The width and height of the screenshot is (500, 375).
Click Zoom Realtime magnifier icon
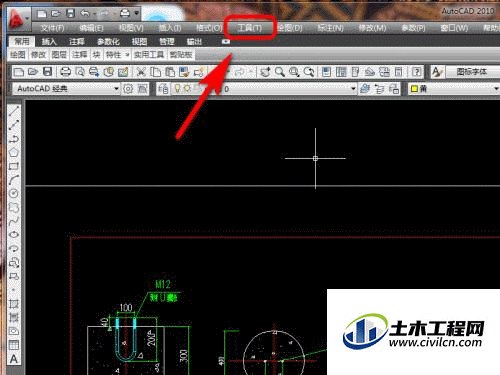click(x=280, y=72)
